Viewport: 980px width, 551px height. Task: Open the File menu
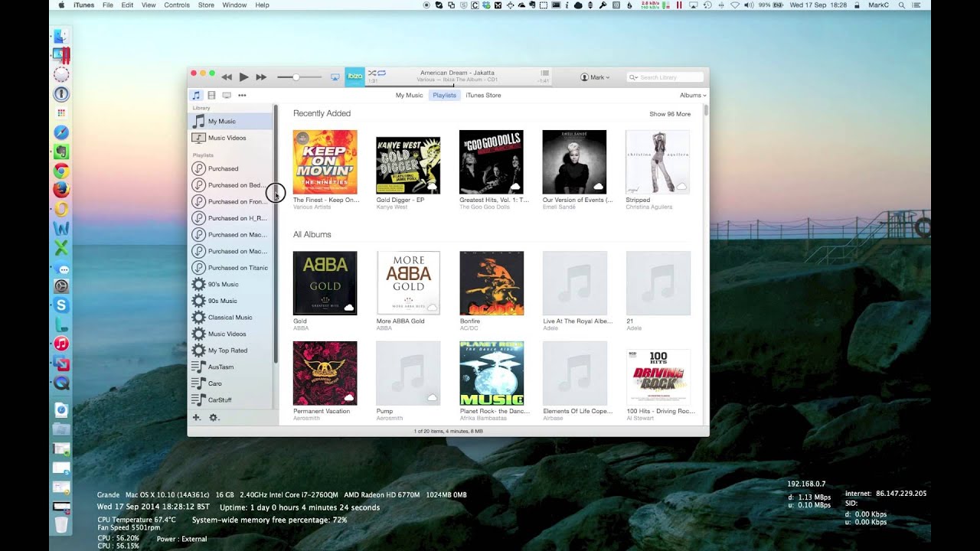coord(108,5)
